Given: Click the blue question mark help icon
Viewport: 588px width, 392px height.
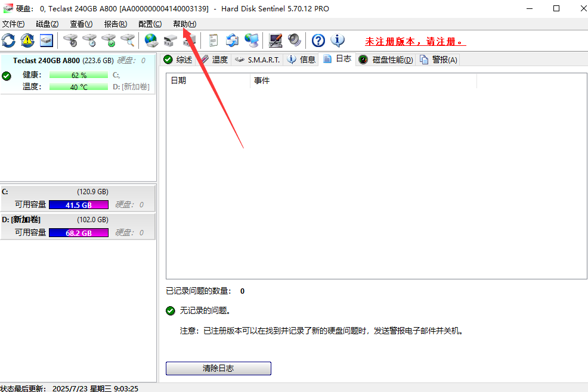Looking at the screenshot, I should pos(318,41).
